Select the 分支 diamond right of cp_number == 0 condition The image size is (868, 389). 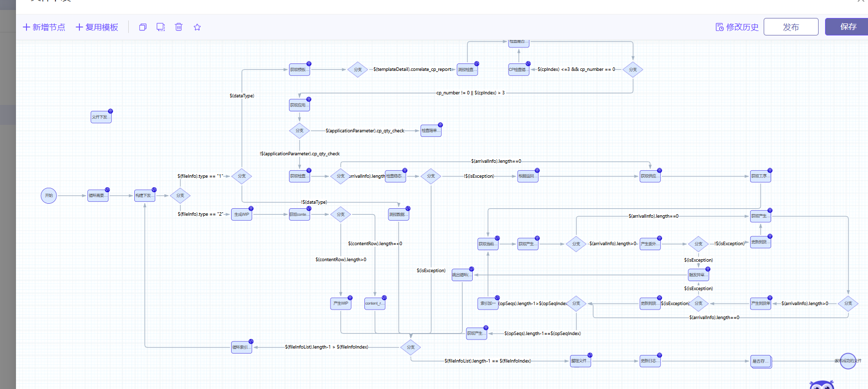[x=633, y=70]
